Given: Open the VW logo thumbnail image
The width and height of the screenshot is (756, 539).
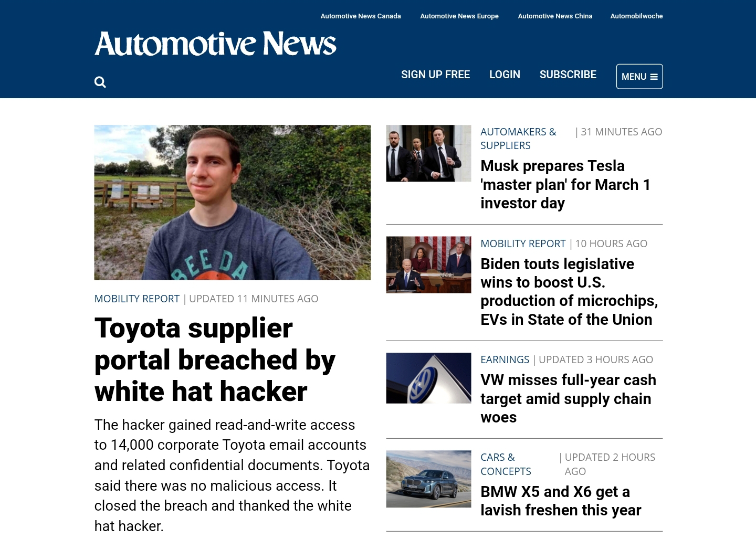Looking at the screenshot, I should (428, 378).
